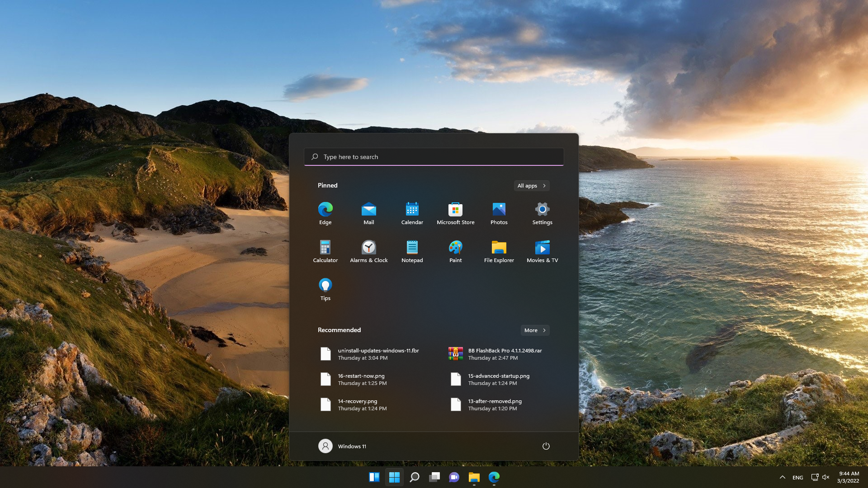
Task: Show hidden system tray icons chevron
Action: point(782,477)
